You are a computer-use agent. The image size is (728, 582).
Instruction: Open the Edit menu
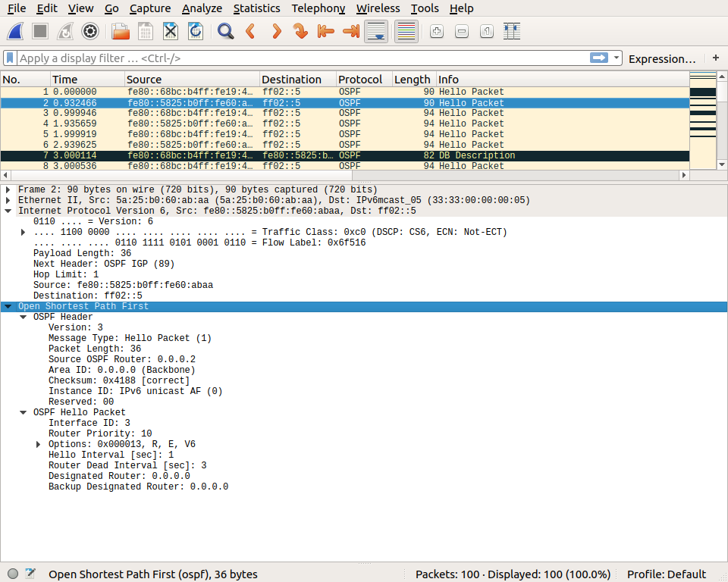pos(47,8)
